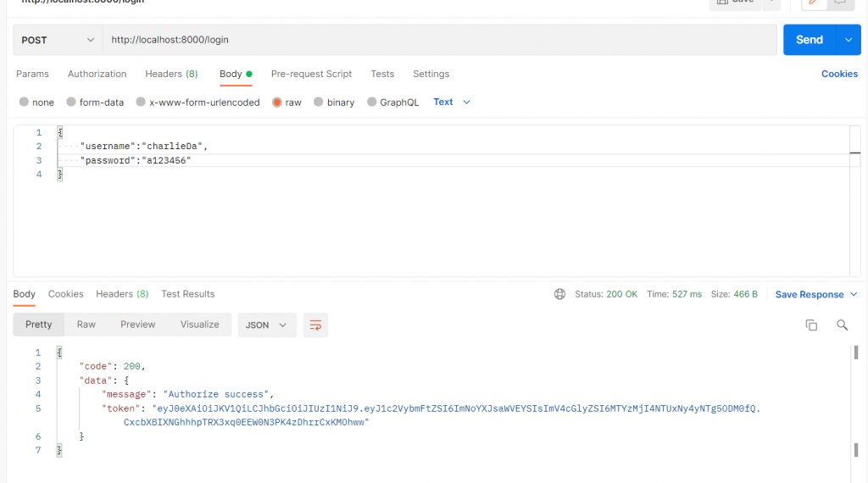Open the Send options dropdown arrow

click(x=849, y=40)
